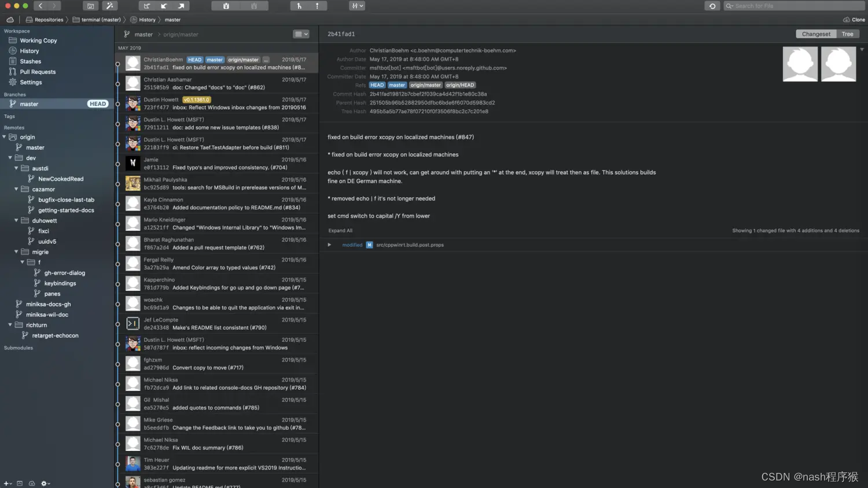Open the Quick Open window icon

point(90,6)
